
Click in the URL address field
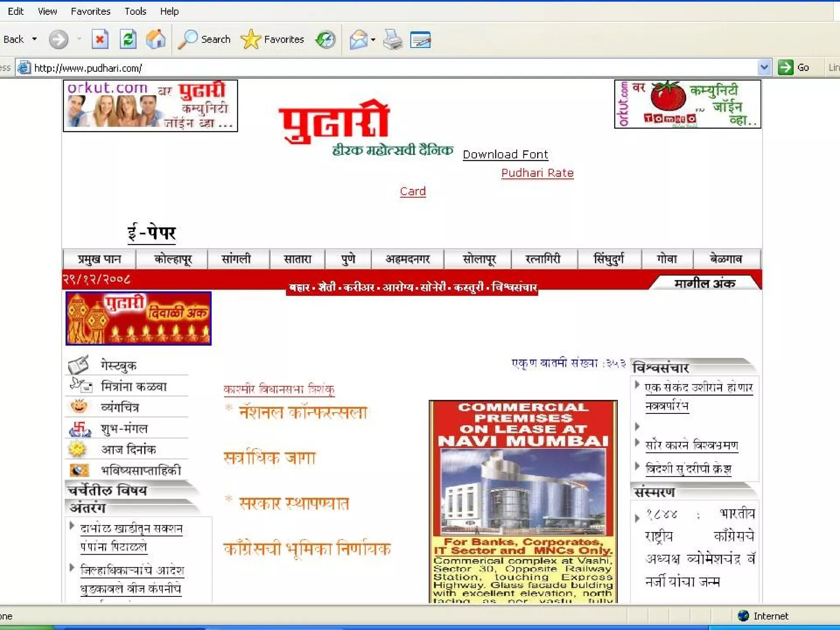[x=369, y=68]
